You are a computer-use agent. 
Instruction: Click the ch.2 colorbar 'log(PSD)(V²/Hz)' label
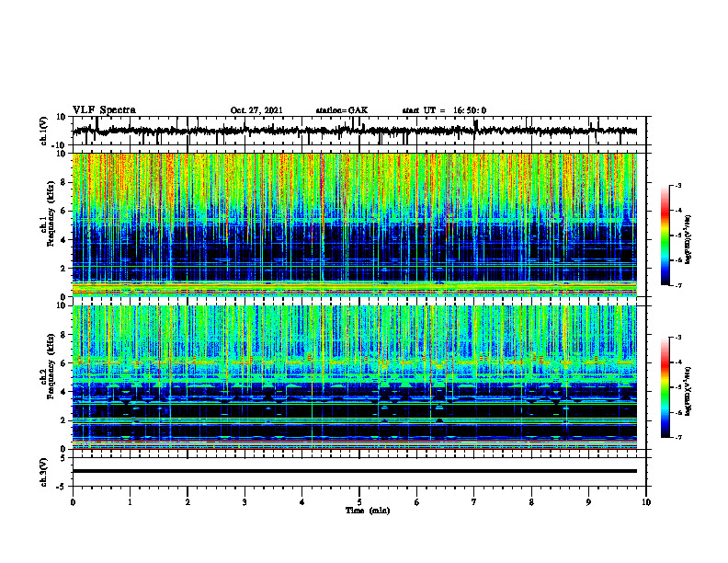pos(688,391)
